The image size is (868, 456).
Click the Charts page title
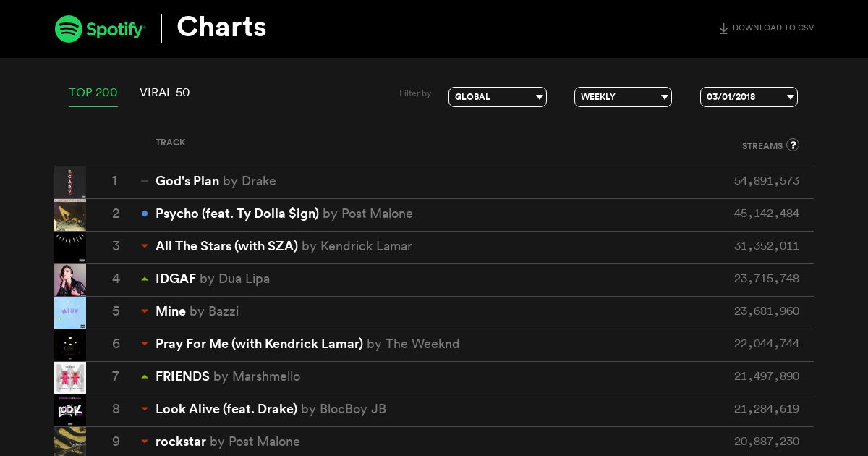tap(221, 28)
